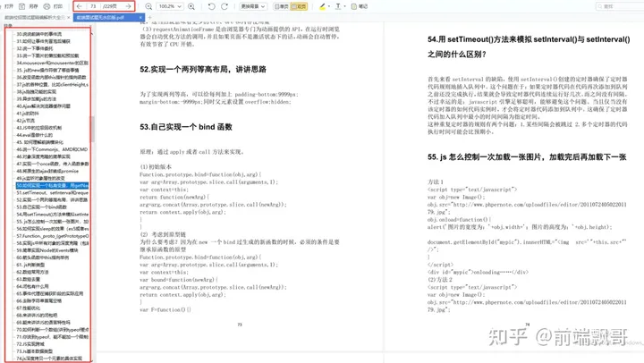
Task: Open outline item 46 about Commonjs、AMD和CMD
Action: 52,149
